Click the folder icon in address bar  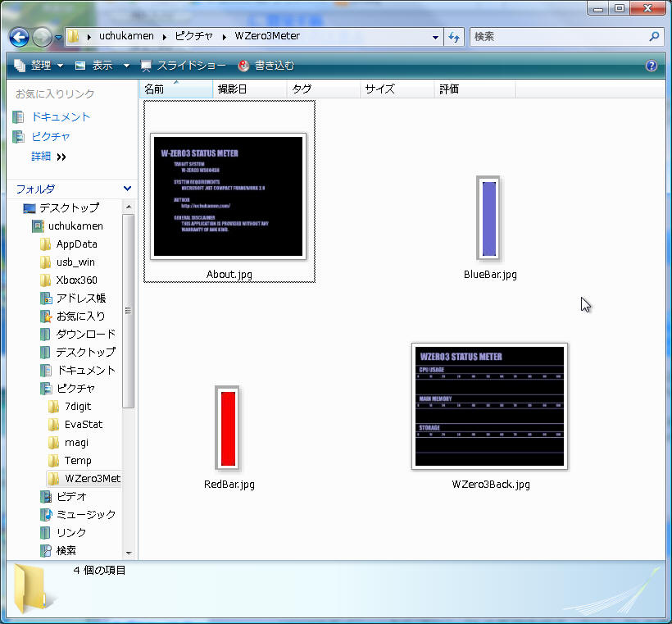(x=74, y=36)
